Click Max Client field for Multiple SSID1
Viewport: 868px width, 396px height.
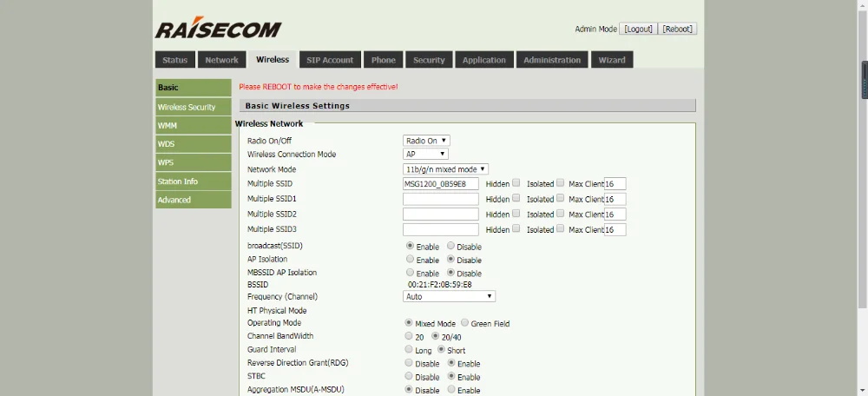(615, 199)
